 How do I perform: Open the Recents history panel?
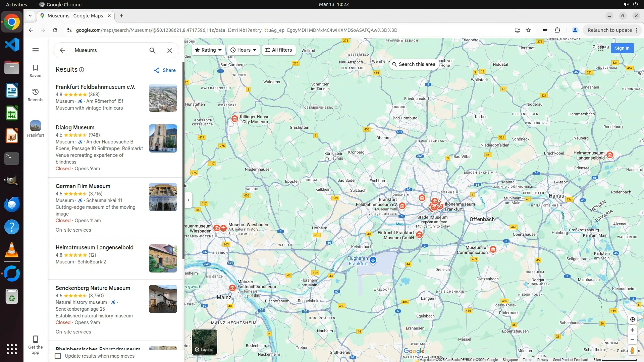[x=36, y=95]
